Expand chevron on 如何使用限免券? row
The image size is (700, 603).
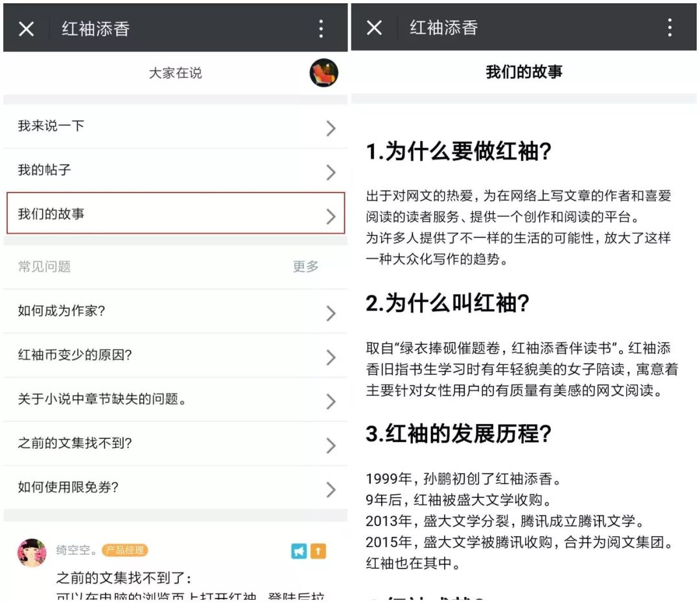pyautogui.click(x=331, y=490)
